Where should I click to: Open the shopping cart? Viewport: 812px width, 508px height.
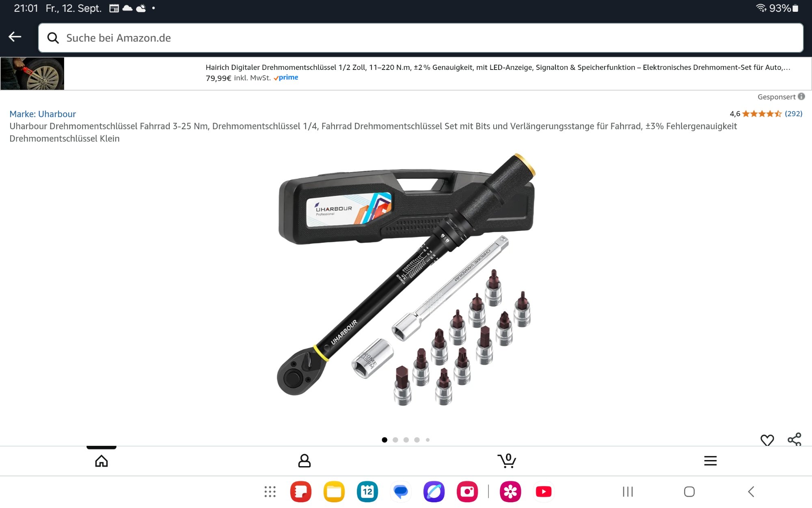coord(507,460)
